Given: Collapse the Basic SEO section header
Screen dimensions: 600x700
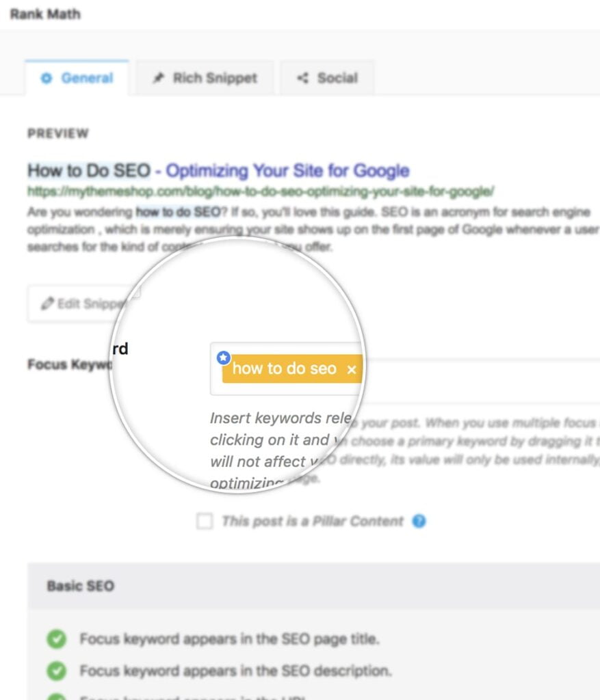Looking at the screenshot, I should point(81,586).
